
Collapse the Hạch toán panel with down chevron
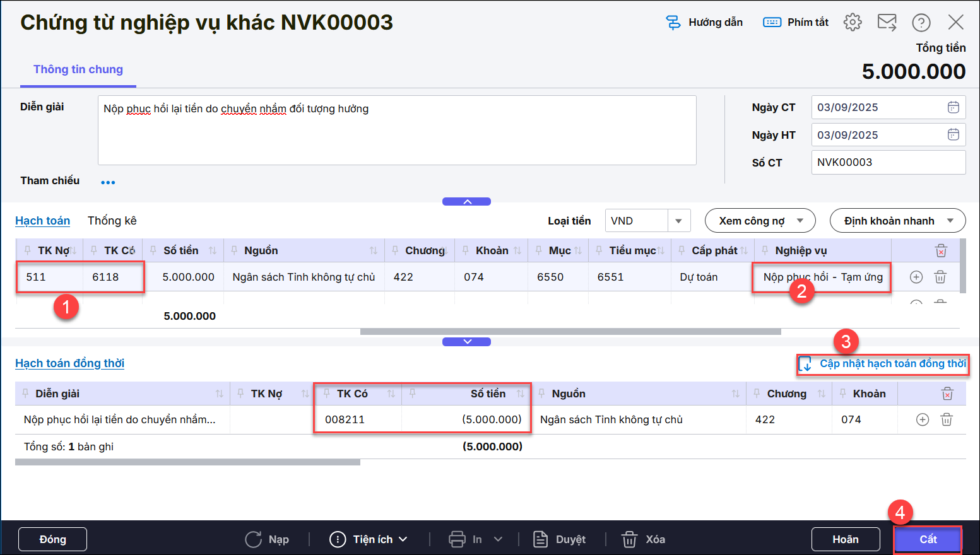click(466, 342)
